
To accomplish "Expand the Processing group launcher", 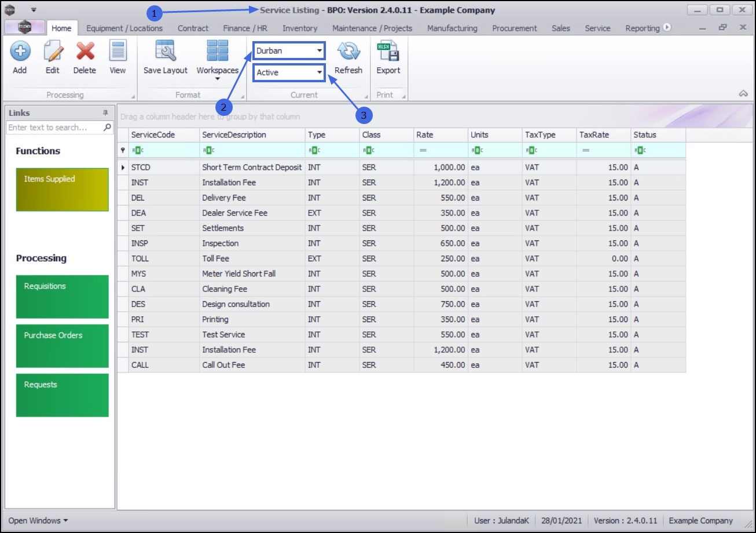I will (x=133, y=97).
